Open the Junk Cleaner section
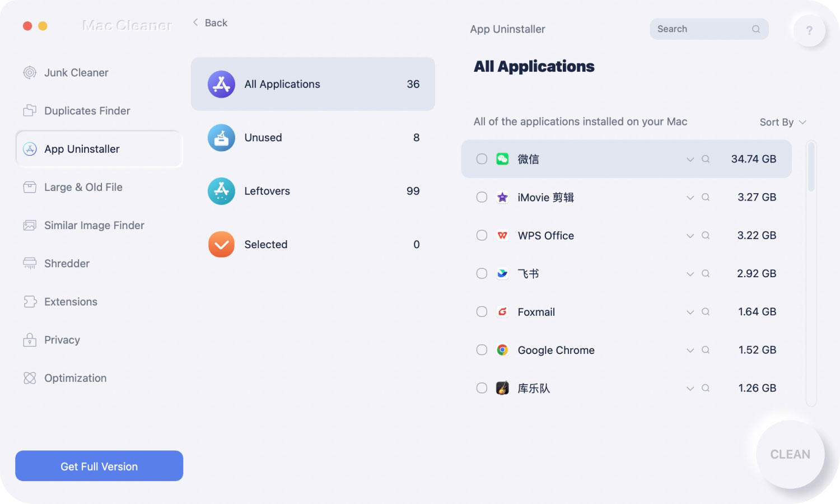840x504 pixels. [x=99, y=73]
